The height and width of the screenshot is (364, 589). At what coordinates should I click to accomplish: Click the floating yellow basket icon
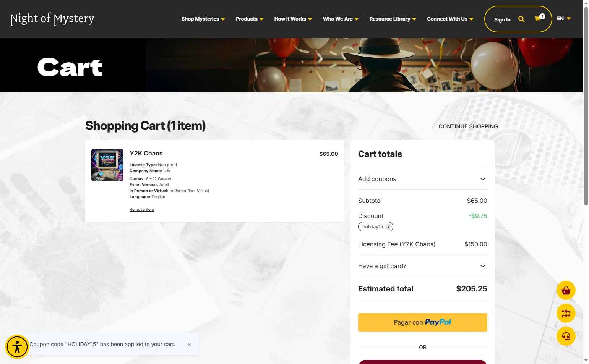coord(566,291)
